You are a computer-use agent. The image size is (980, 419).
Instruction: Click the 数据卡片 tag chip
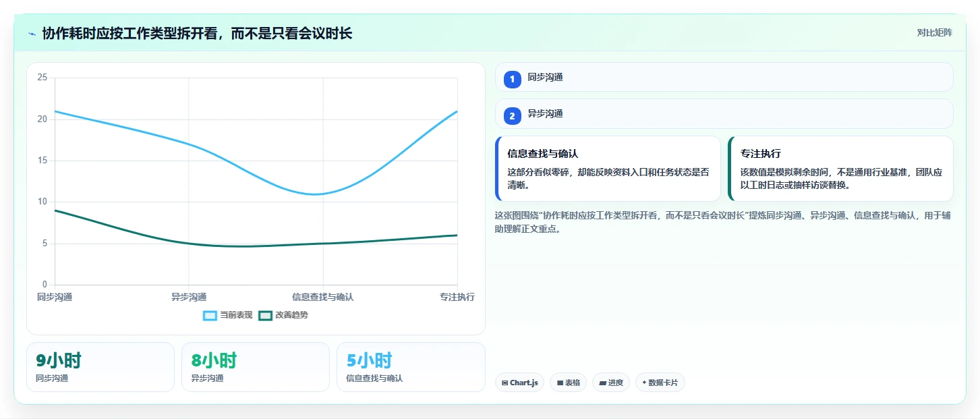point(660,383)
